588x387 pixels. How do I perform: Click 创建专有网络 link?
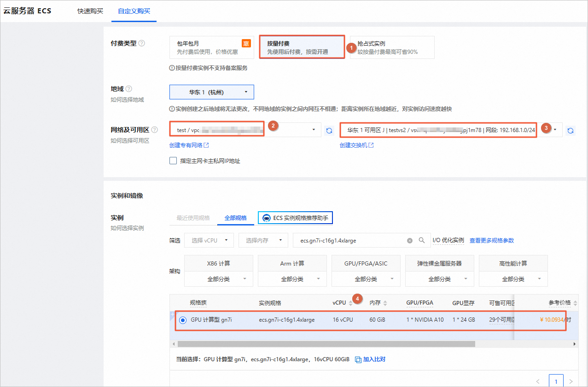click(x=186, y=145)
